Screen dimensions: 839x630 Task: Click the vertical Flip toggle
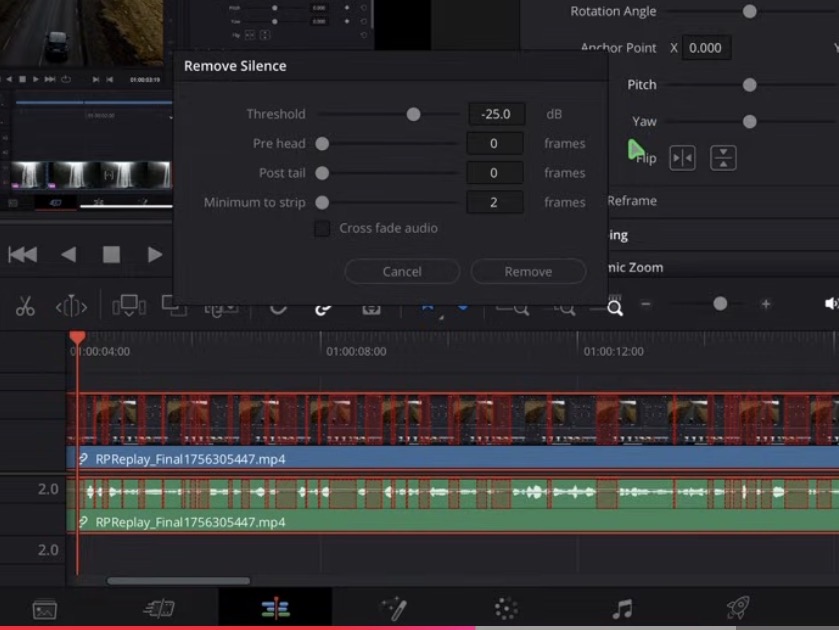click(723, 157)
